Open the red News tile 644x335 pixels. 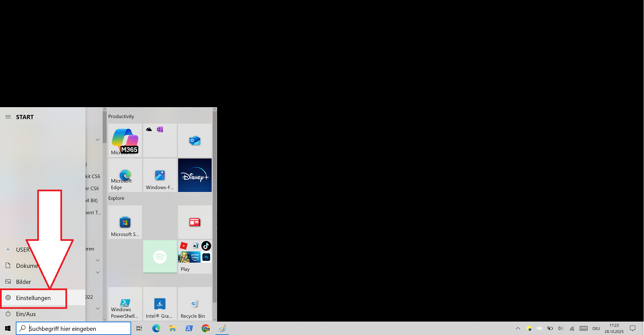point(195,222)
